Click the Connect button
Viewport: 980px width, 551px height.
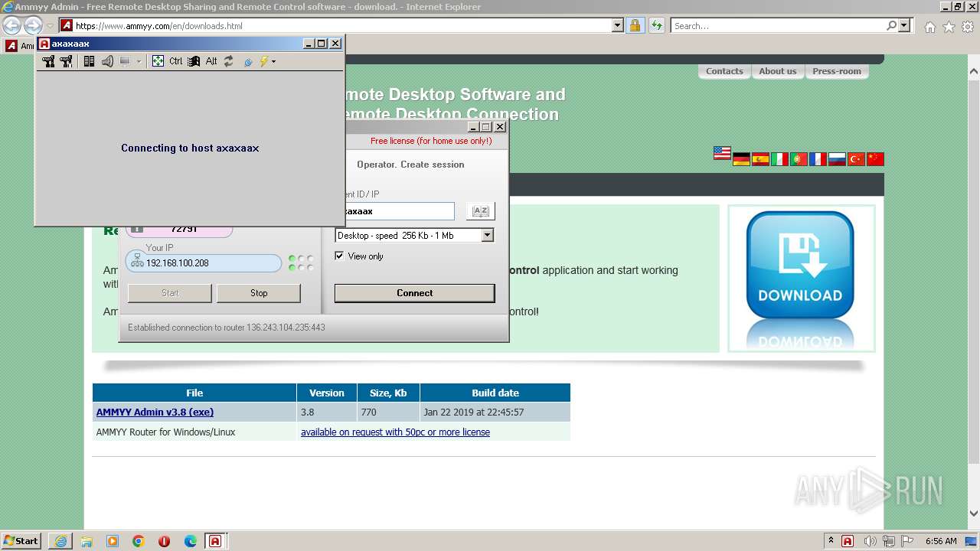[x=415, y=293]
